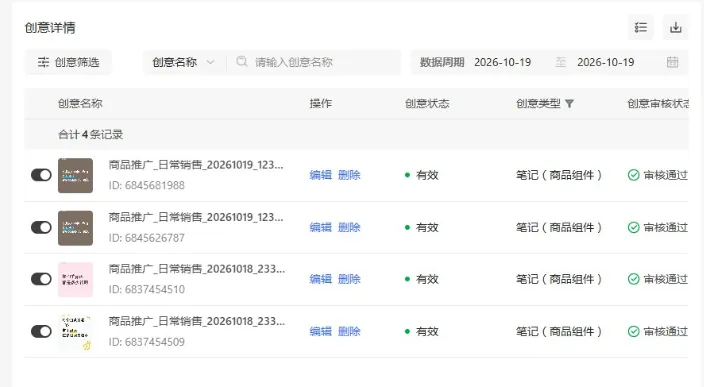Image resolution: width=704 pixels, height=387 pixels.
Task: Click the text ID: 6845626787
Action: (146, 238)
